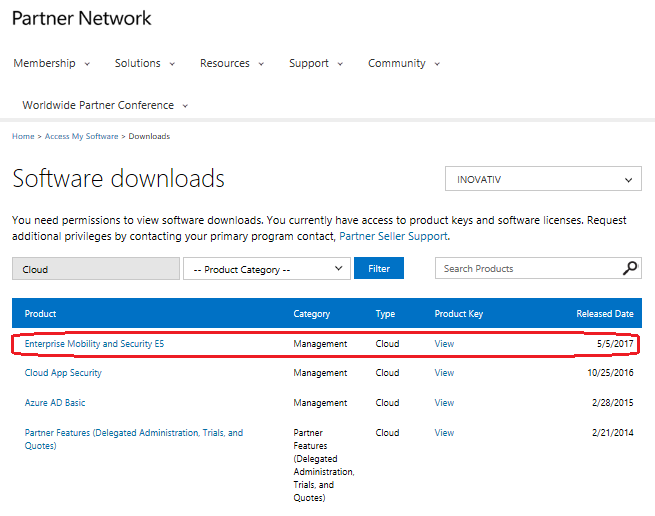Open Access My Software breadcrumb
This screenshot has height=516, width=655.
81,136
